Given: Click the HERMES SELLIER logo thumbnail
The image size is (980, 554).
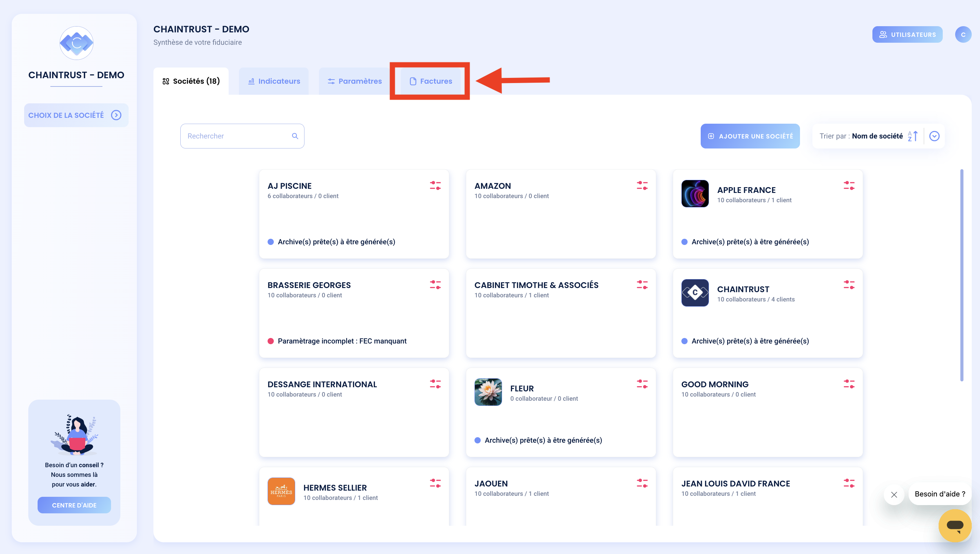Looking at the screenshot, I should (281, 491).
